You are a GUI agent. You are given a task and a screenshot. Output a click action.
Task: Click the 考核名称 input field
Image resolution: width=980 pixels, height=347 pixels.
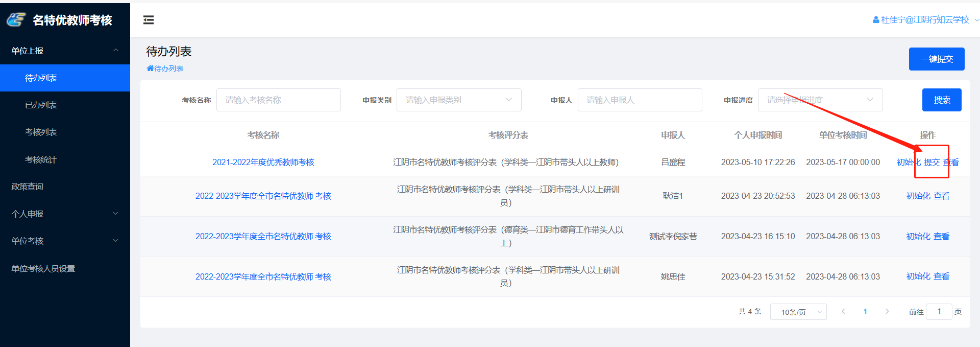coord(278,100)
